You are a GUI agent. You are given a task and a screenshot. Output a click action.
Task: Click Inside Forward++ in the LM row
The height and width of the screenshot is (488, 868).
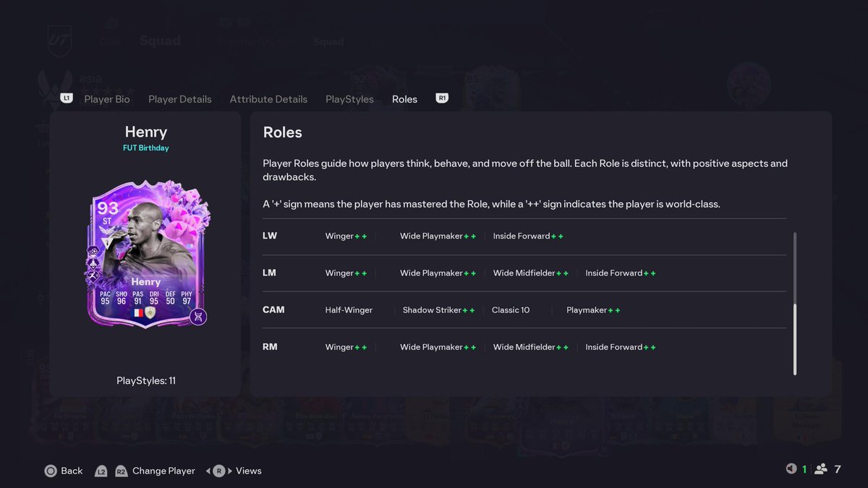(x=621, y=273)
